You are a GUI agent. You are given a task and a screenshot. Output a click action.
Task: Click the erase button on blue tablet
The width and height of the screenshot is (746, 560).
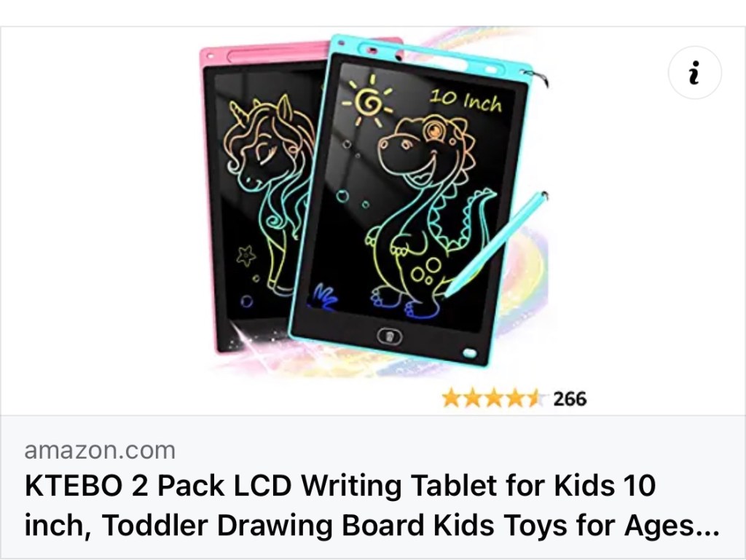coord(390,336)
